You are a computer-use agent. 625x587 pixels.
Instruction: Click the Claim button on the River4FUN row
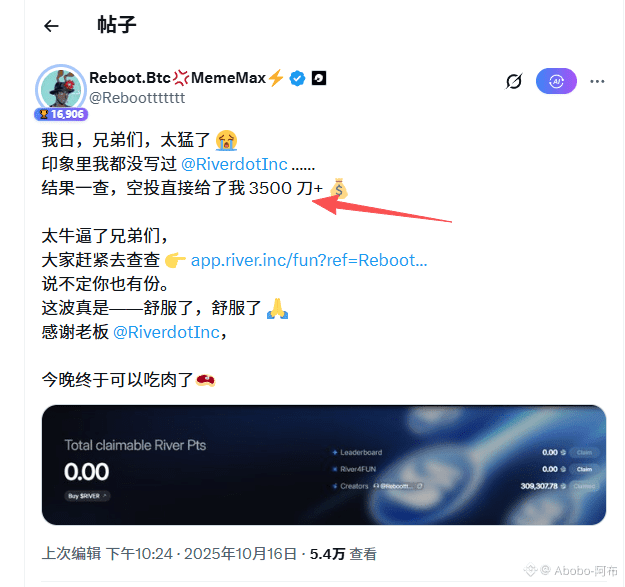584,469
